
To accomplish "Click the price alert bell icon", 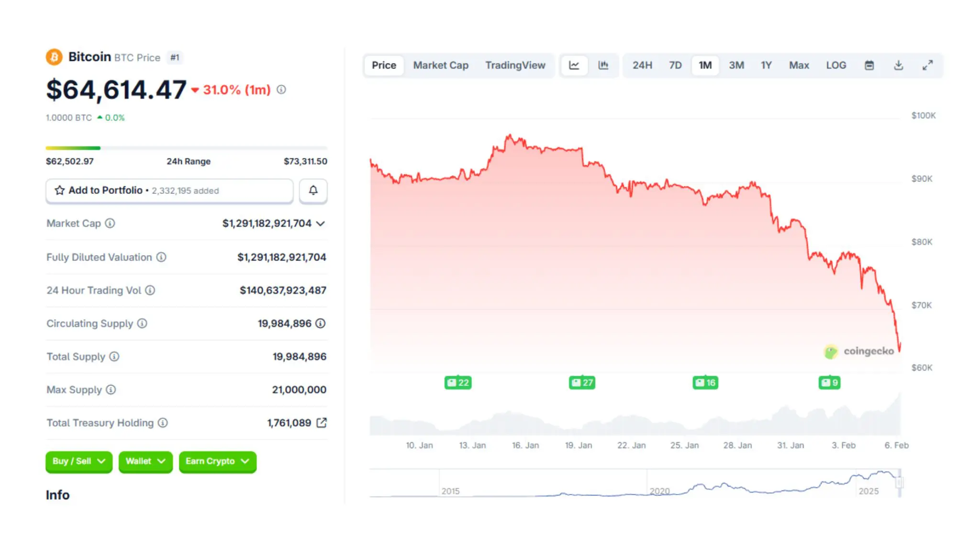I will tap(313, 191).
